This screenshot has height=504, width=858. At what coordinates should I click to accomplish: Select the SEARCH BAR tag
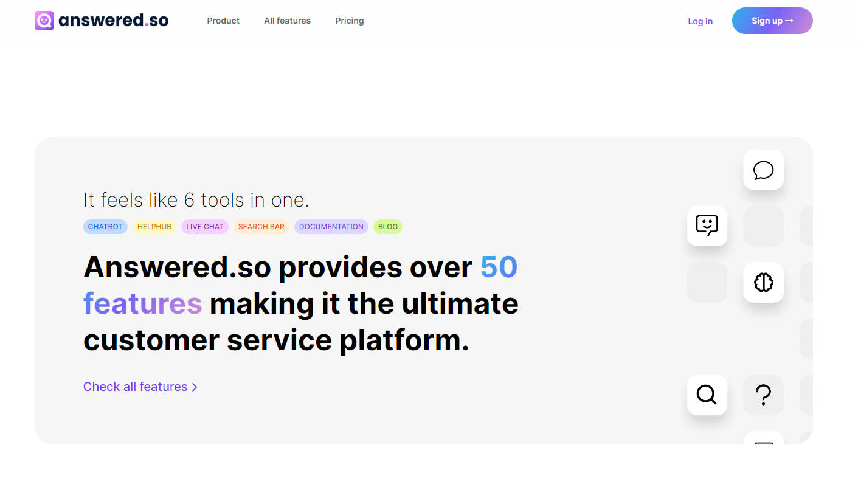click(x=261, y=227)
